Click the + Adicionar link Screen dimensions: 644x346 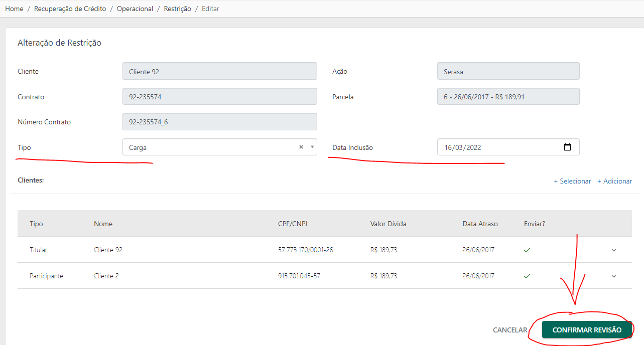click(614, 181)
